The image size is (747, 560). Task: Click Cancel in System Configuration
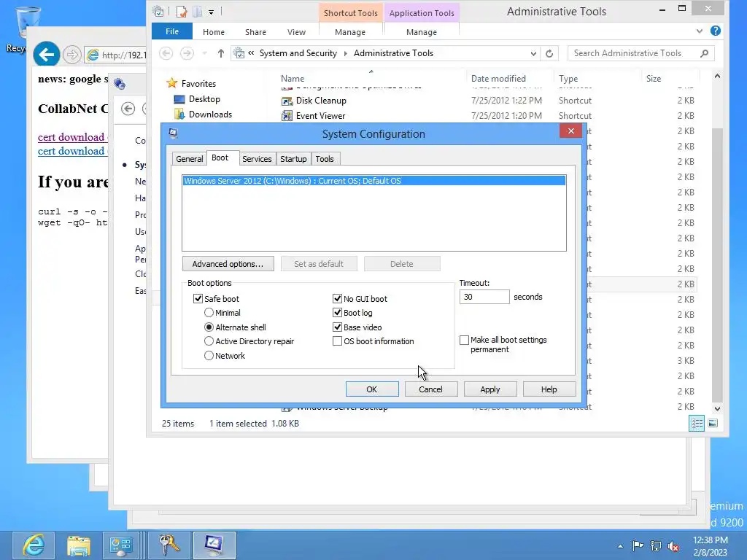[430, 389]
